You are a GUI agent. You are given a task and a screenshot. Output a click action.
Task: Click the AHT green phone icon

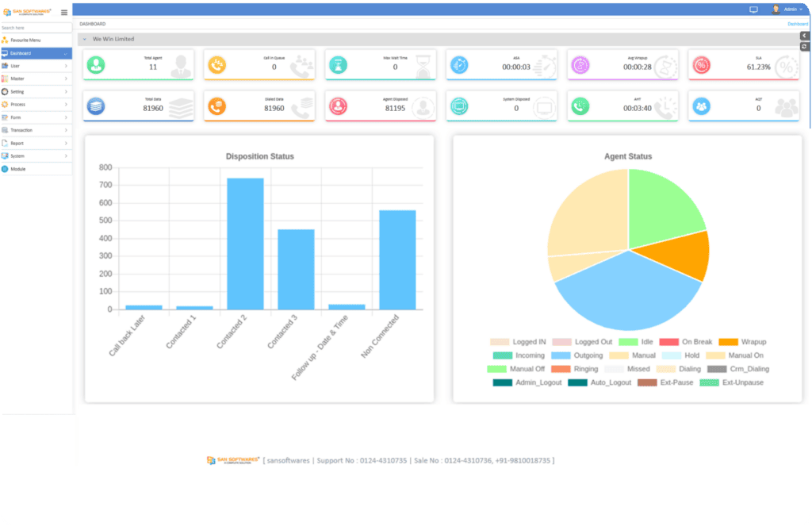coord(580,106)
